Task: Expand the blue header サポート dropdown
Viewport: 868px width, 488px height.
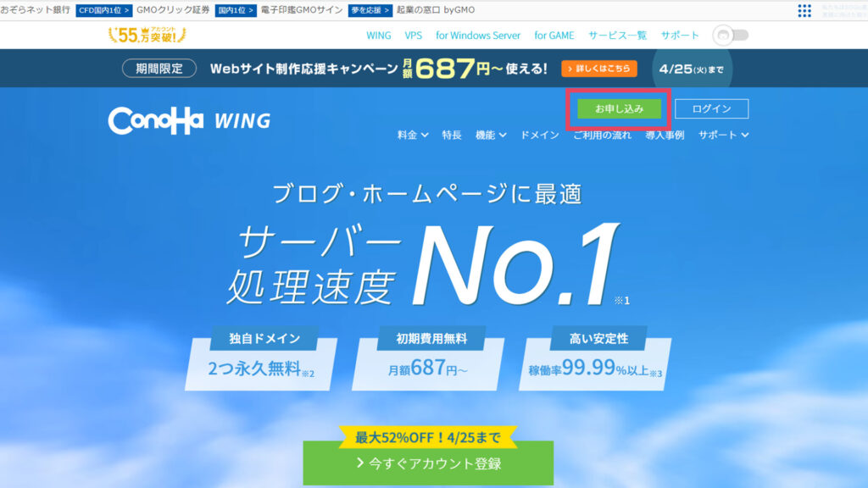Action: point(723,135)
